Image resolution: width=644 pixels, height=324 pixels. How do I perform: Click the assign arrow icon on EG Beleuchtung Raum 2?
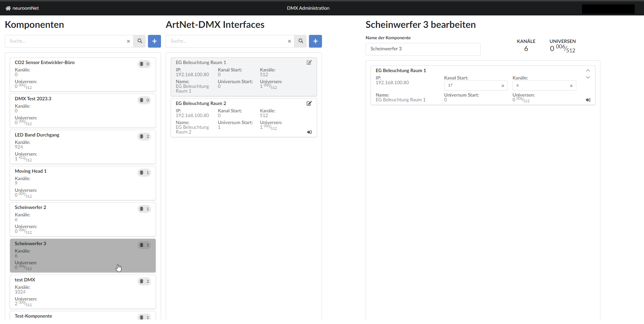point(309,132)
